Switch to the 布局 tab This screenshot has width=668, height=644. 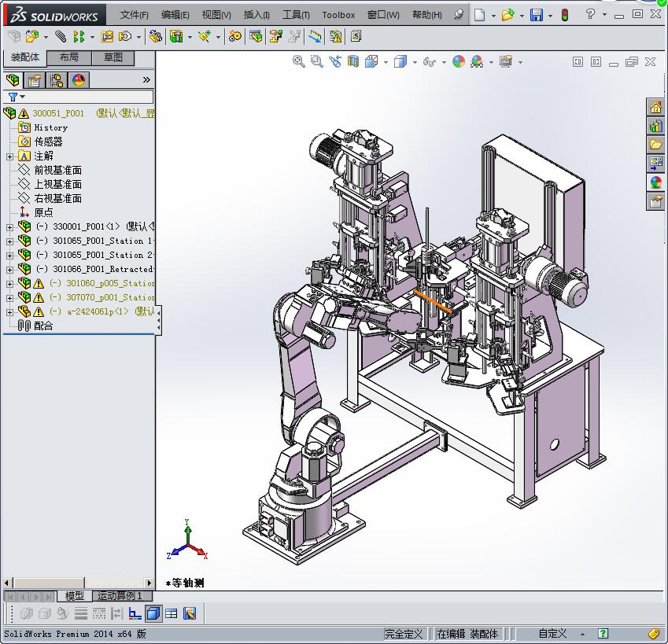pyautogui.click(x=69, y=57)
